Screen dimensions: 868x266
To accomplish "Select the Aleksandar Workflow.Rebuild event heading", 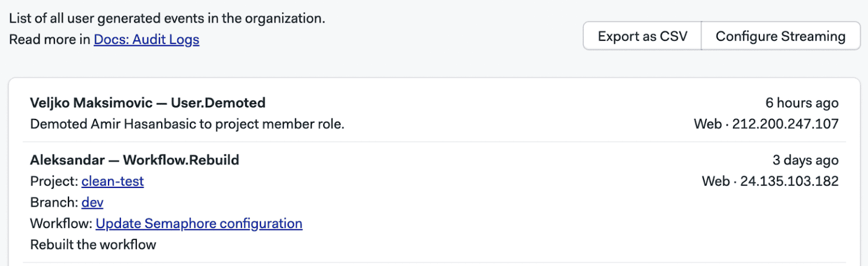I will coord(134,160).
